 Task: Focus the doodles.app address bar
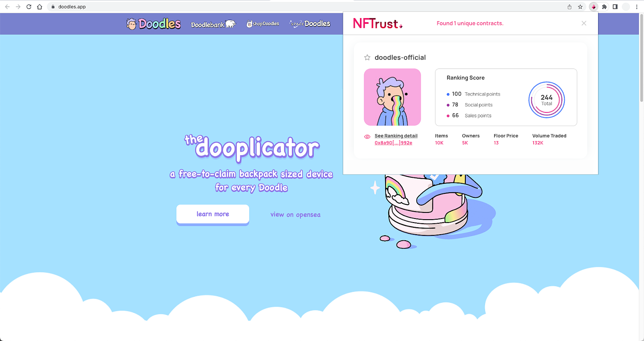(x=306, y=7)
